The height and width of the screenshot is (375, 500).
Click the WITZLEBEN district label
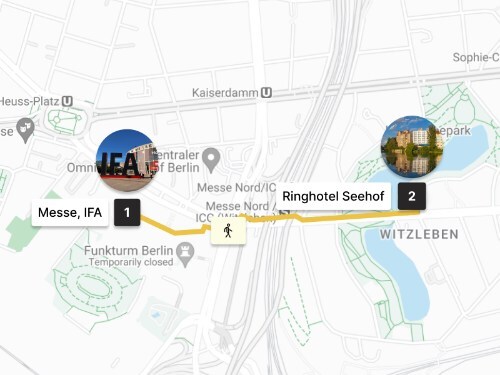(x=419, y=234)
